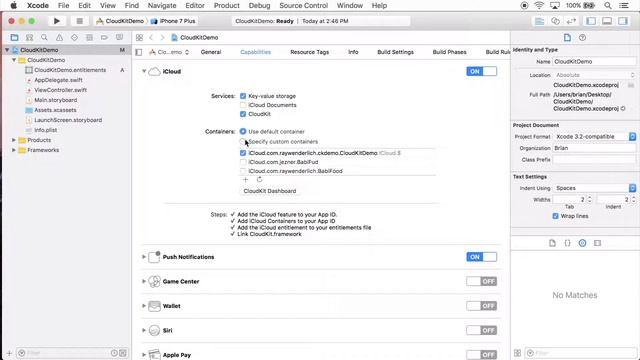Expand the Wallet section
The height and width of the screenshot is (360, 640).
click(144, 306)
